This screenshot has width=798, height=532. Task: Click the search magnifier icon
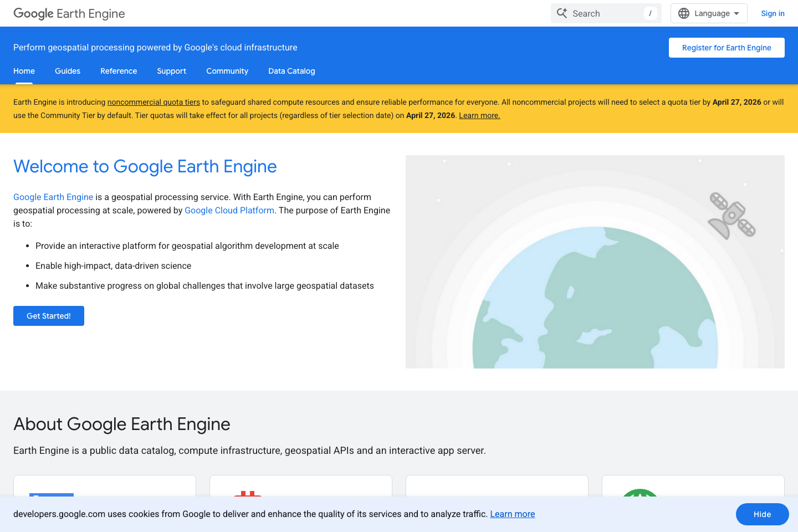point(562,13)
